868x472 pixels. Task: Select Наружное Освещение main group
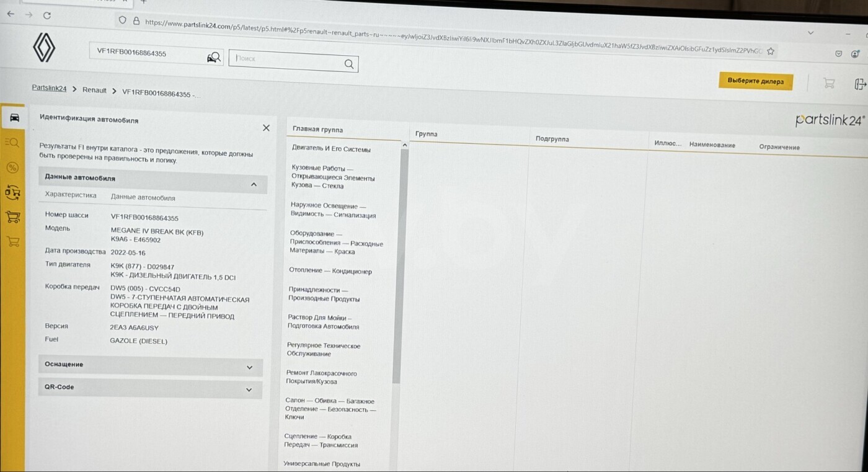tap(333, 210)
